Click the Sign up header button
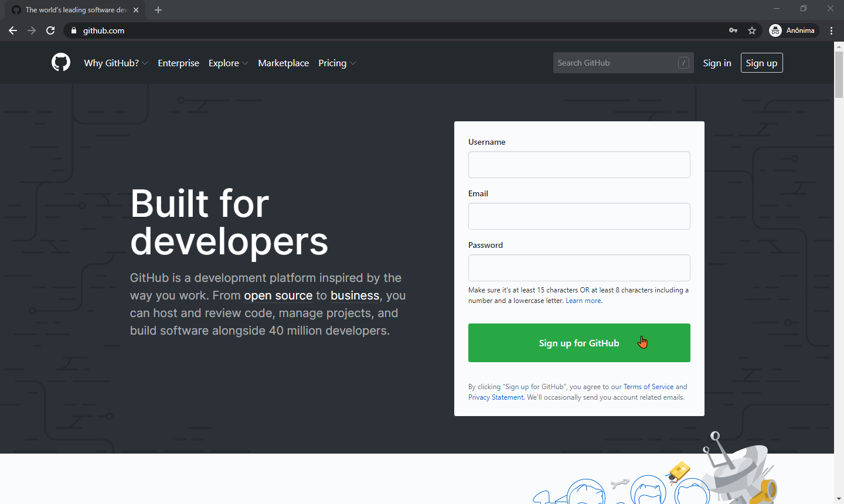Screen dimensions: 844x504 [x=761, y=63]
